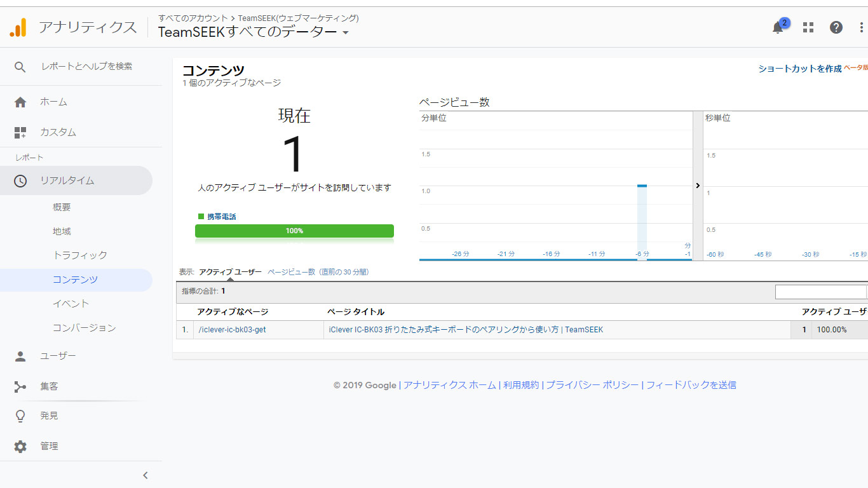
Task: Open the ホーム menu item
Action: click(53, 102)
